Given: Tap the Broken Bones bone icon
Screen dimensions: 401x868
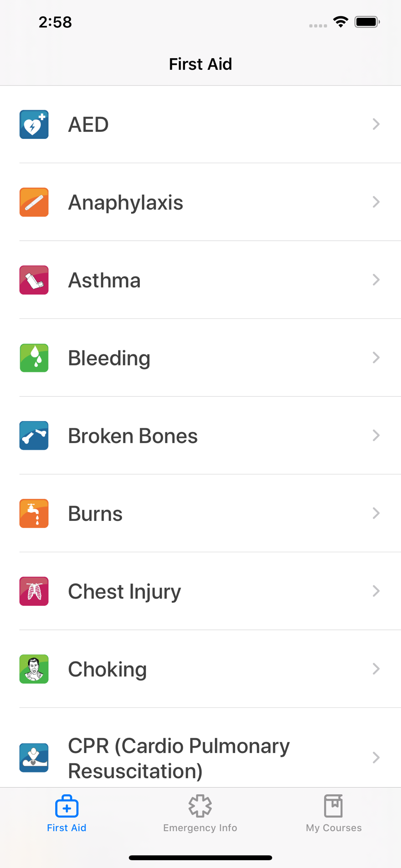Looking at the screenshot, I should (x=34, y=435).
